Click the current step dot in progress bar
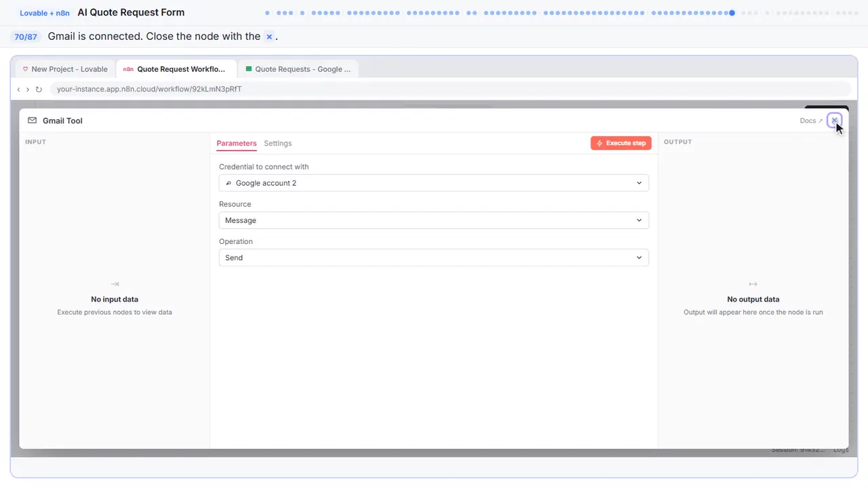 tap(732, 13)
